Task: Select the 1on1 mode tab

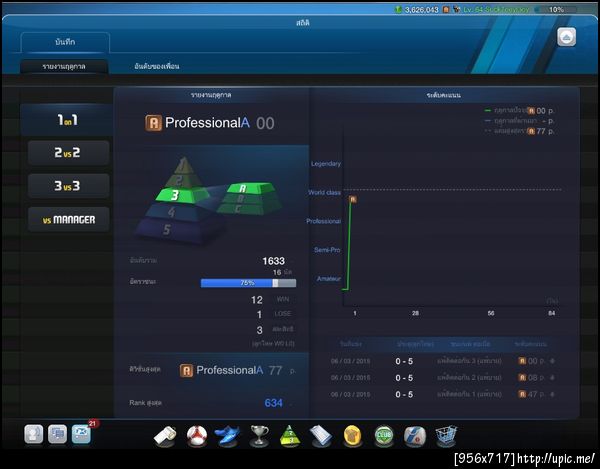Action: click(x=67, y=120)
